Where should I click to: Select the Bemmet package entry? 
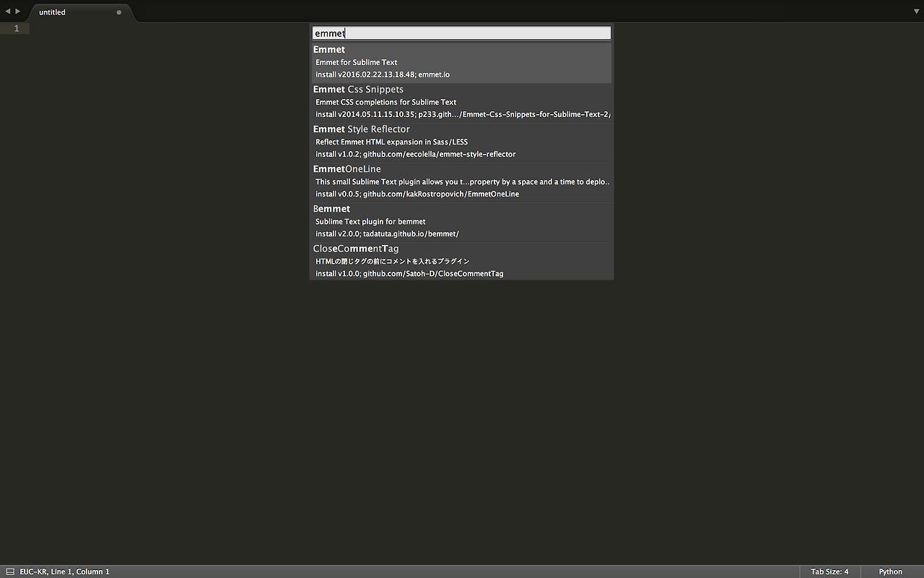tap(461, 221)
